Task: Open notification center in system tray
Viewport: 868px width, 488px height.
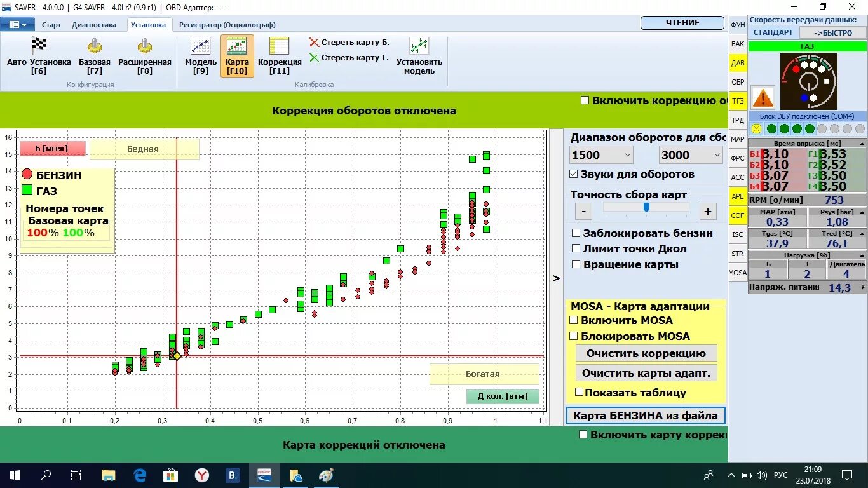Action: [847, 475]
